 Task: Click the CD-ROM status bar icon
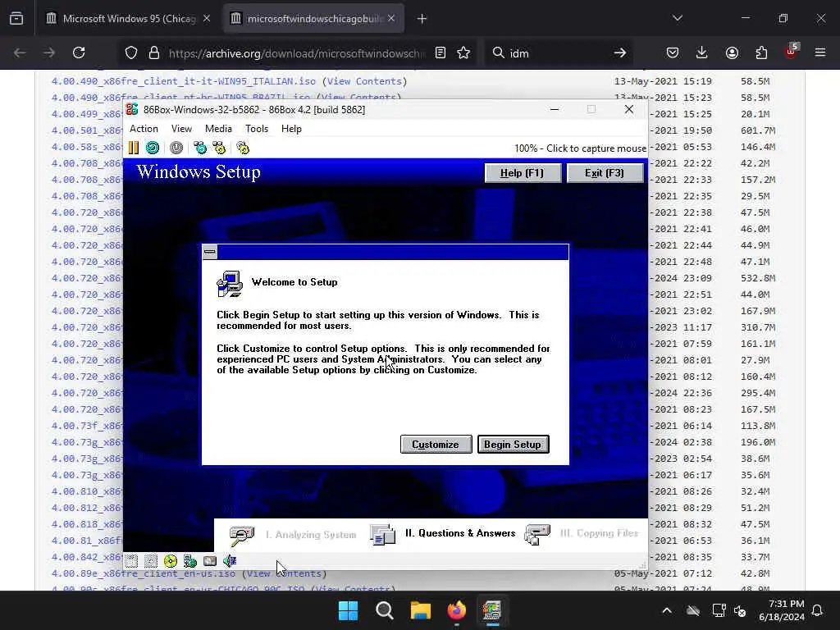pyautogui.click(x=171, y=561)
